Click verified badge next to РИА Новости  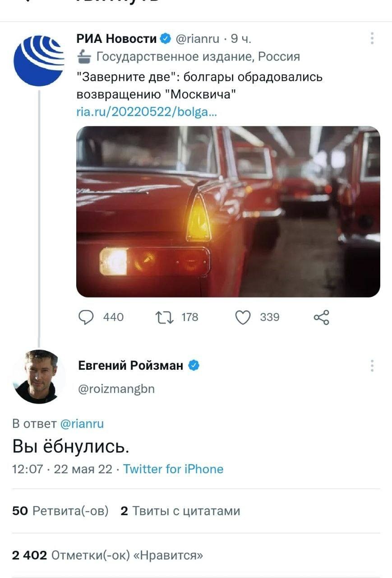166,39
